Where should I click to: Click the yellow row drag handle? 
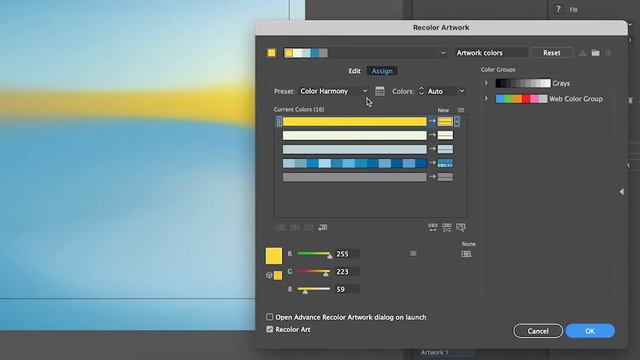[279, 121]
